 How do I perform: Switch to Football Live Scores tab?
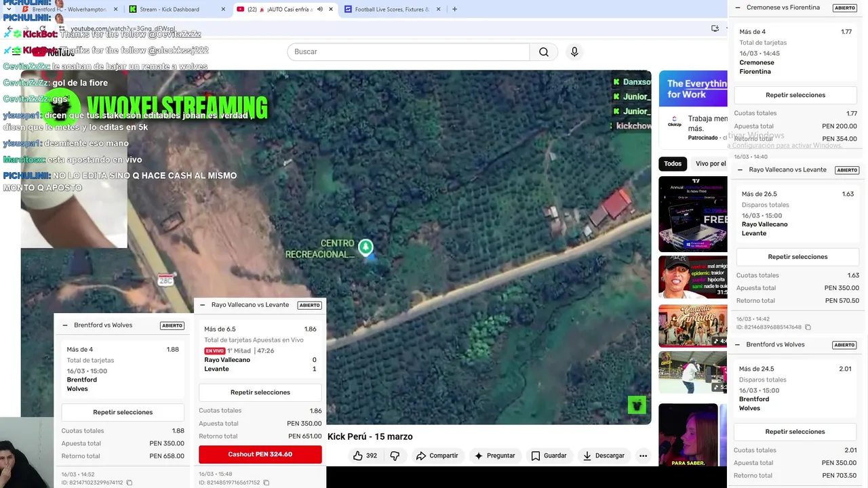pyautogui.click(x=391, y=9)
